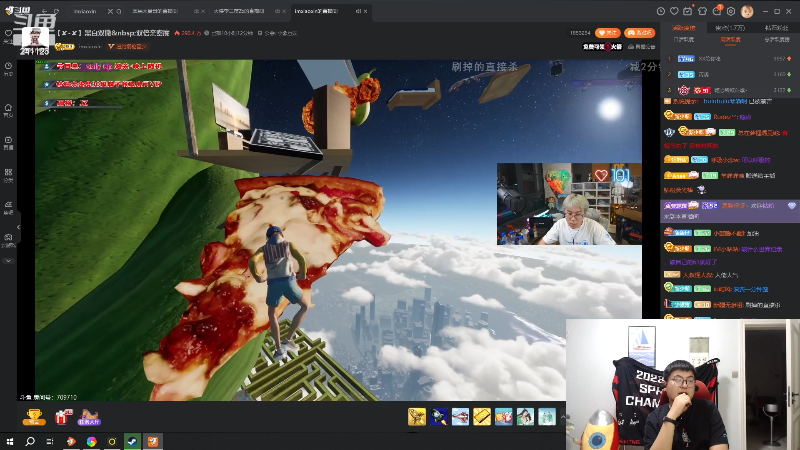Screen dimensions: 800x450
Task: Clear the search box text with X
Action: pos(110,11)
